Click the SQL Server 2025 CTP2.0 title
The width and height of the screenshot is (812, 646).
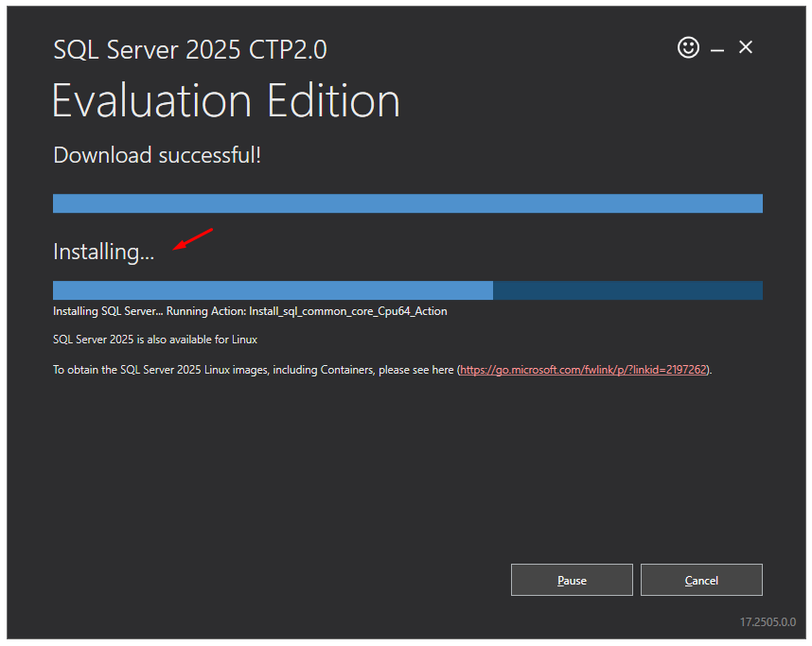point(190,49)
